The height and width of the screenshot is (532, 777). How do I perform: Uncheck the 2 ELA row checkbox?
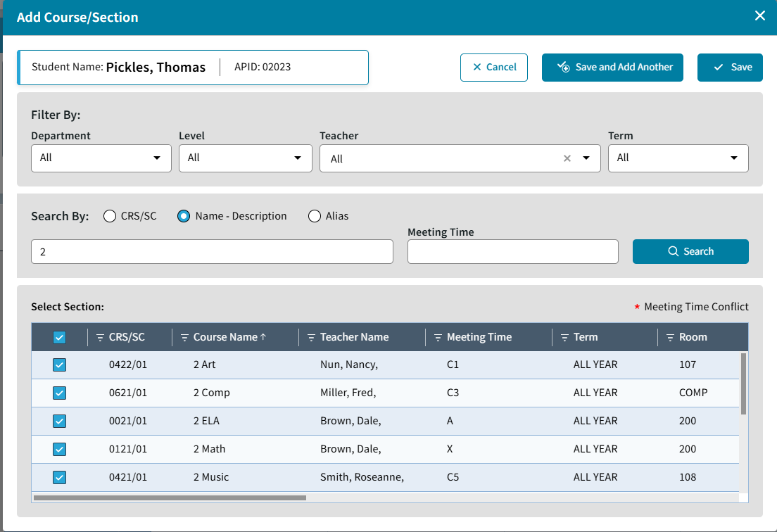[x=59, y=421]
